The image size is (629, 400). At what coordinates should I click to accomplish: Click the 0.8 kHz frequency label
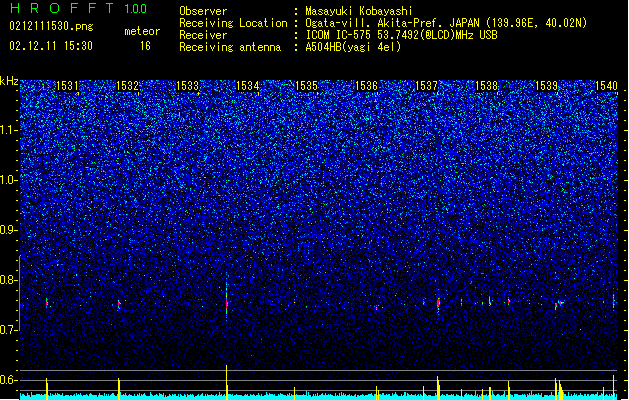tap(9, 280)
